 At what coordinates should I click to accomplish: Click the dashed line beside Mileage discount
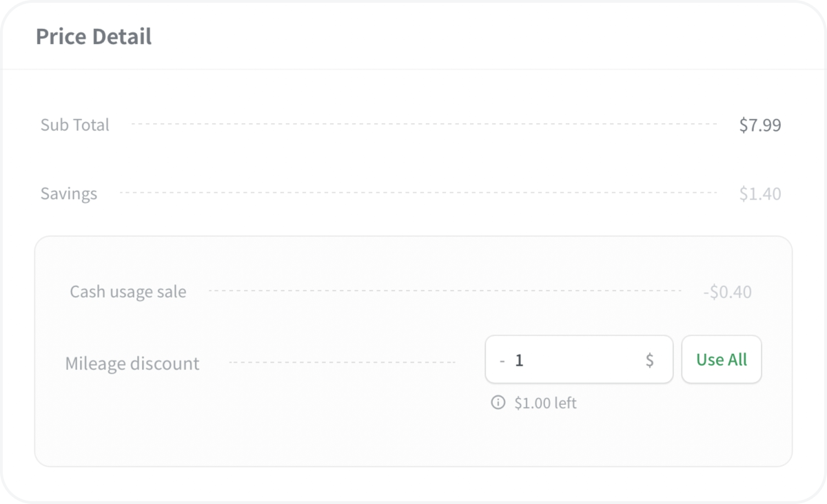(x=341, y=362)
